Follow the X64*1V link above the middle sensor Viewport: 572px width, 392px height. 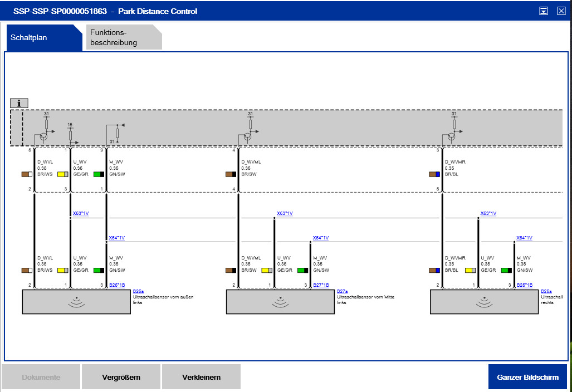pyautogui.click(x=320, y=238)
